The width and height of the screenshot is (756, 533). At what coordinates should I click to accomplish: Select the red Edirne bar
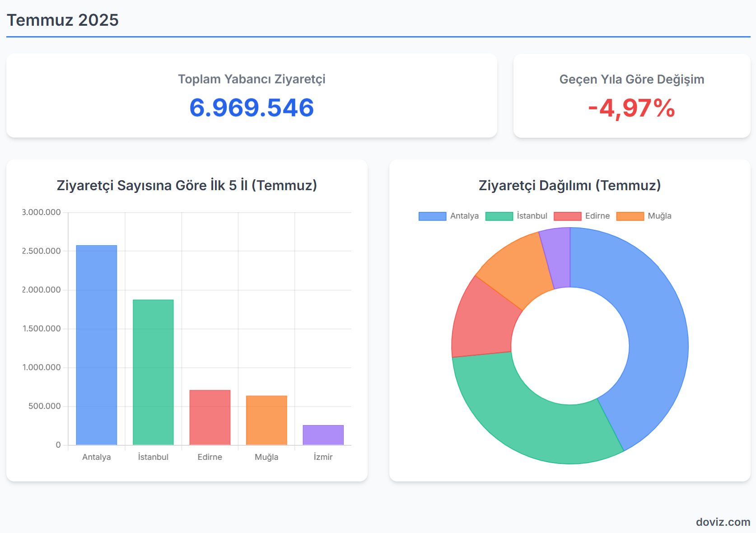(210, 417)
